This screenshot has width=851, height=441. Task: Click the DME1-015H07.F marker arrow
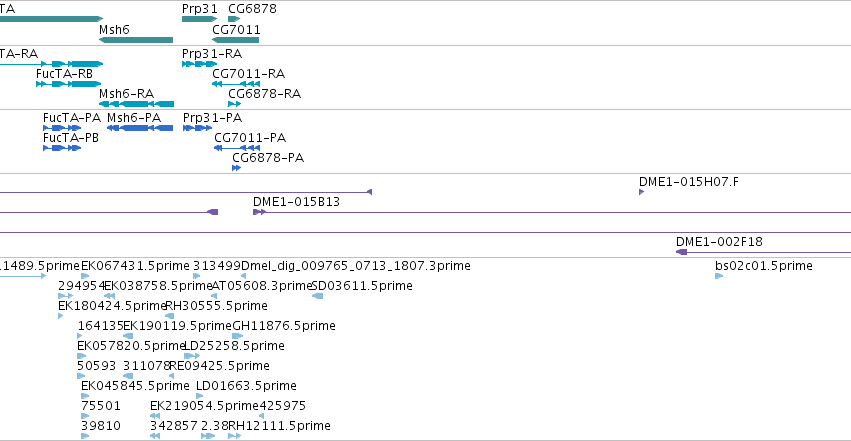pos(642,192)
